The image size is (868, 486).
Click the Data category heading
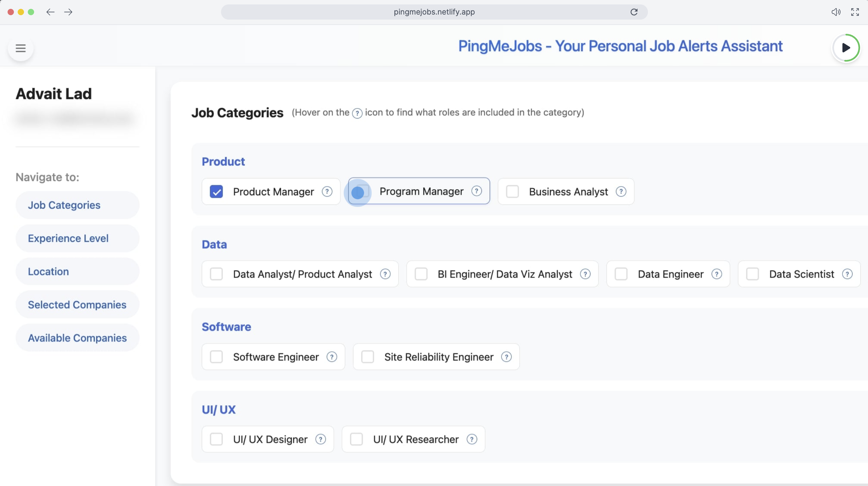tap(214, 245)
